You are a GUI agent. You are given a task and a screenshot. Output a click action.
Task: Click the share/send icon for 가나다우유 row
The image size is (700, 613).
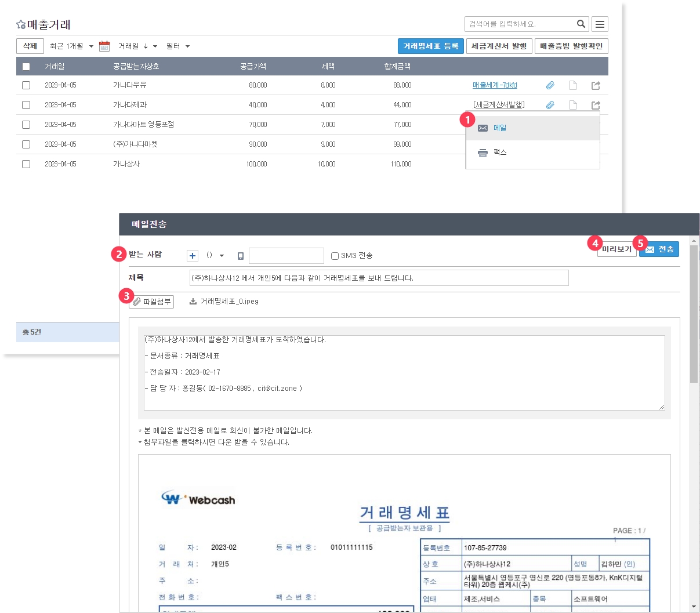[x=596, y=85]
